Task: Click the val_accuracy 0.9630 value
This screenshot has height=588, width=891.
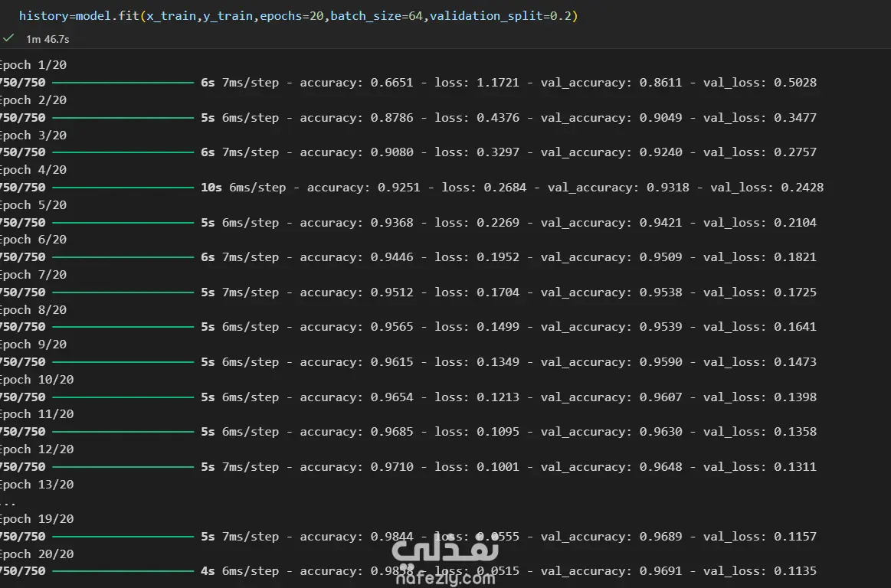Action: pyautogui.click(x=660, y=432)
